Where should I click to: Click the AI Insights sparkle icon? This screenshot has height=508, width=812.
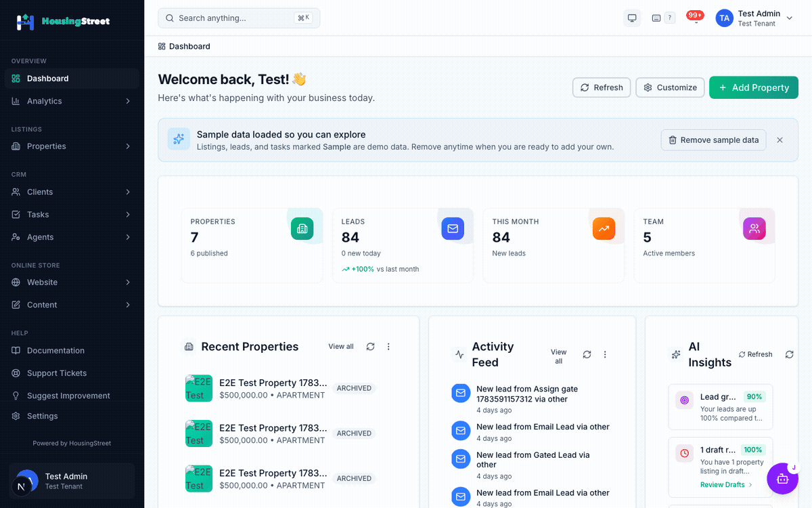click(675, 354)
